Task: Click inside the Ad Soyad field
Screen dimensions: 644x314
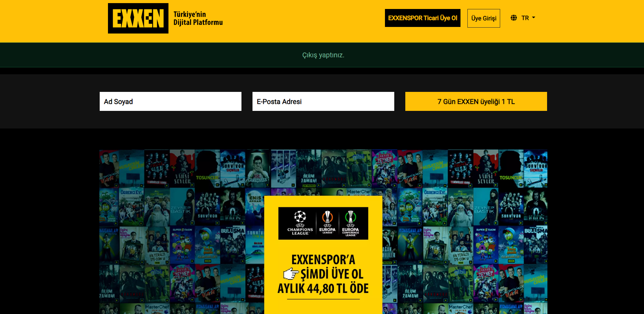Action: point(170,101)
